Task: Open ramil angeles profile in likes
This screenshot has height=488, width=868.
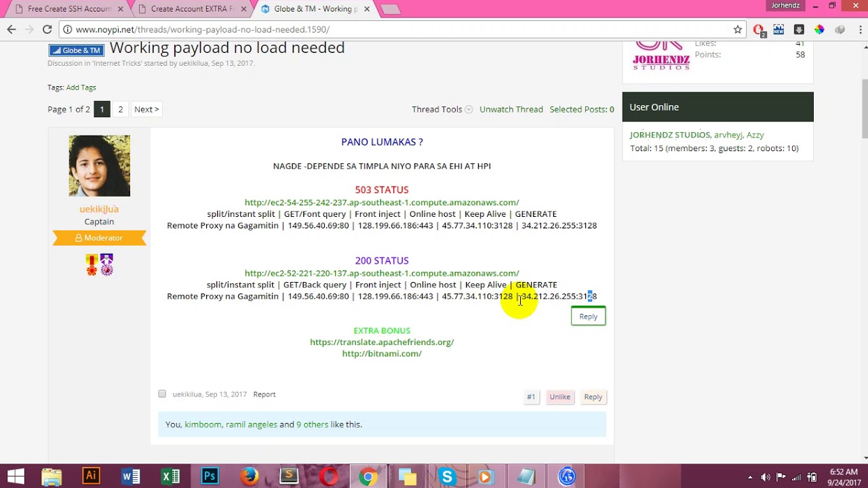Action: pyautogui.click(x=252, y=424)
